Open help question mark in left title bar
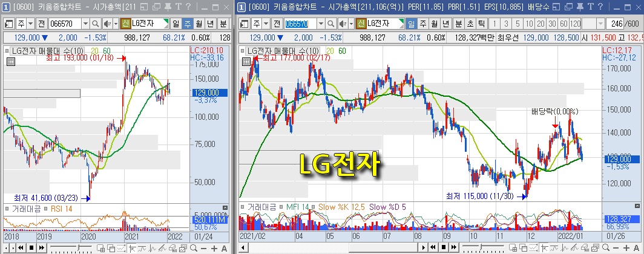644x254 pixels. click(188, 7)
